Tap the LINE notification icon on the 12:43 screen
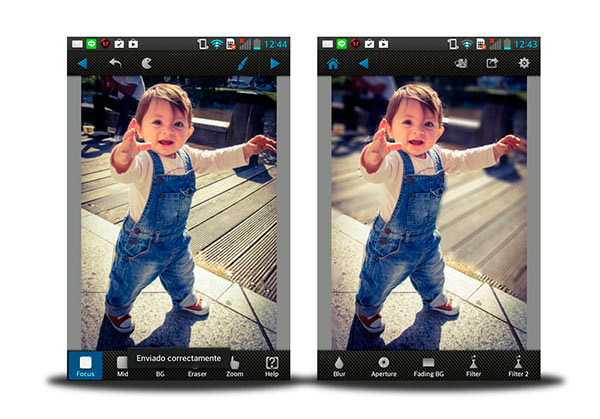The height and width of the screenshot is (419, 600). (341, 44)
